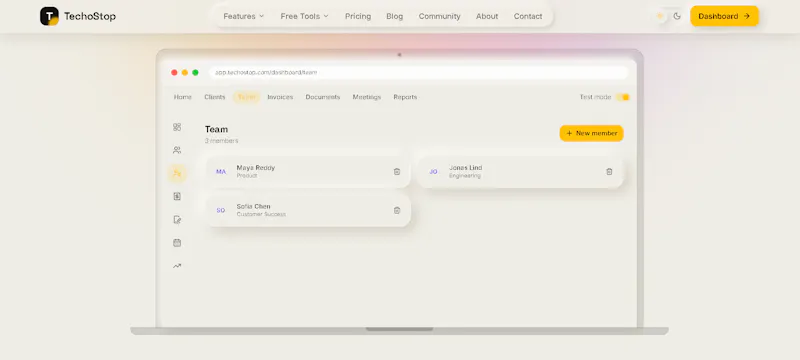Switch to dark theme moon icon
This screenshot has width=800, height=360.
click(677, 16)
